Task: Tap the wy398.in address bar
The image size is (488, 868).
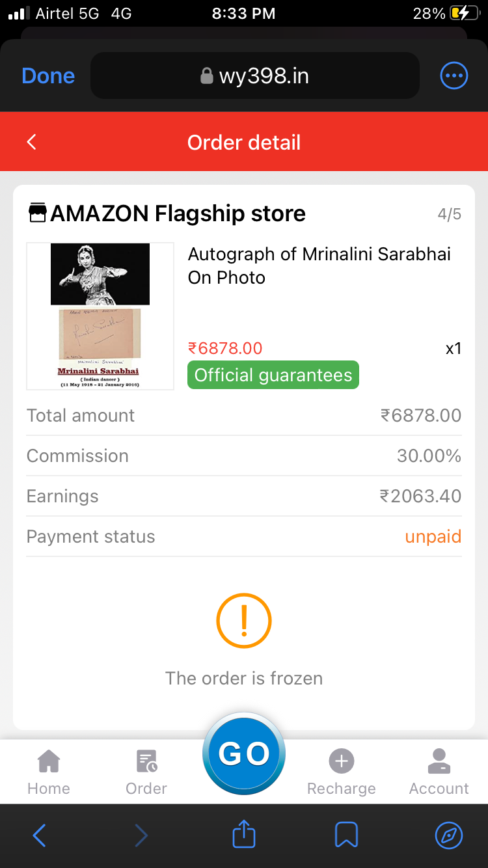Action: coord(254,76)
